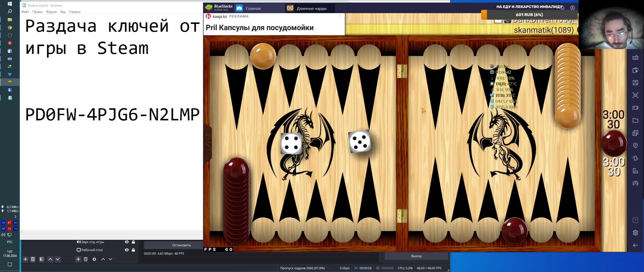644x272 pixels.
Task: Hide the Звук отд. игры source
Action: pyautogui.click(x=127, y=242)
